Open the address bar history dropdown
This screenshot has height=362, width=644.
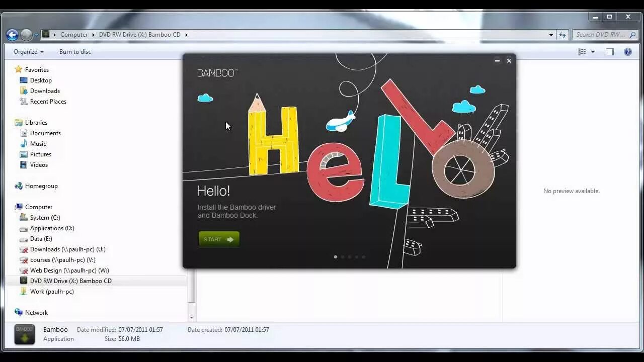(x=551, y=35)
